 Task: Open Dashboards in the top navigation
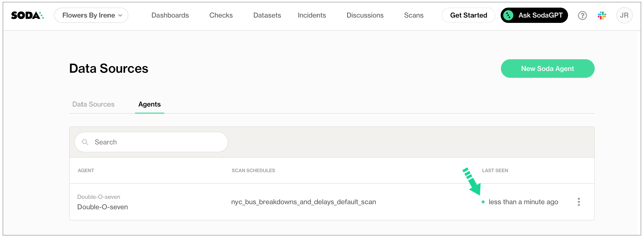(x=170, y=16)
